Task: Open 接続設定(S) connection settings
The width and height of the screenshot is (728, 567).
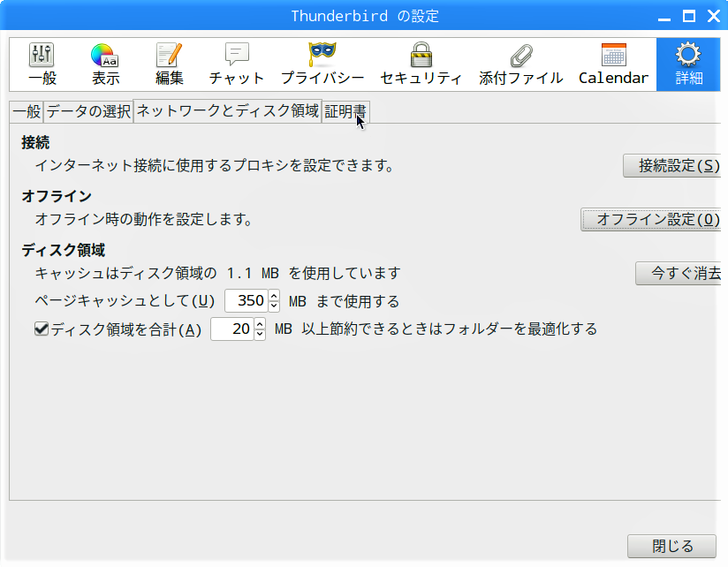Action: pos(671,166)
